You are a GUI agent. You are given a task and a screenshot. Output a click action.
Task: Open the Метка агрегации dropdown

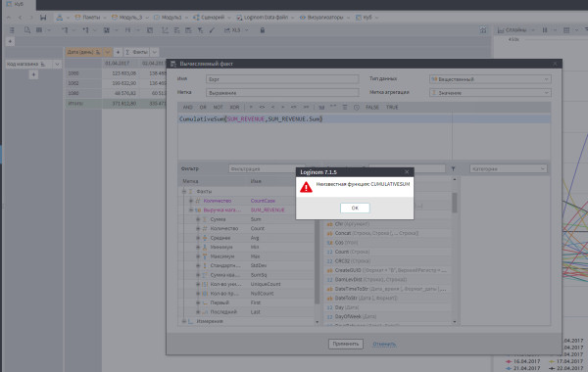click(x=490, y=93)
